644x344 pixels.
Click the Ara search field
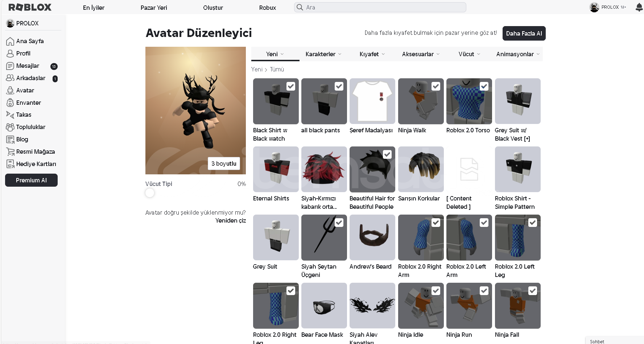point(380,7)
